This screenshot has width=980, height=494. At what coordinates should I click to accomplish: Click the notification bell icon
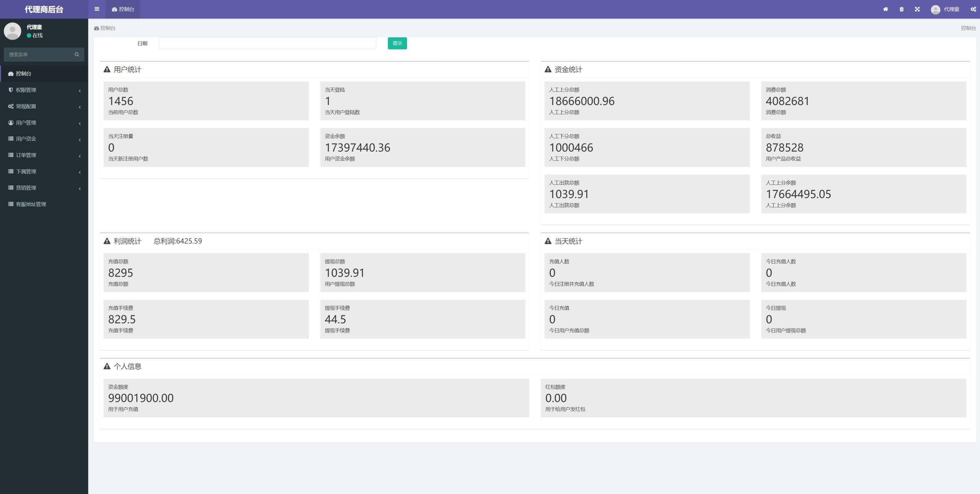(901, 9)
